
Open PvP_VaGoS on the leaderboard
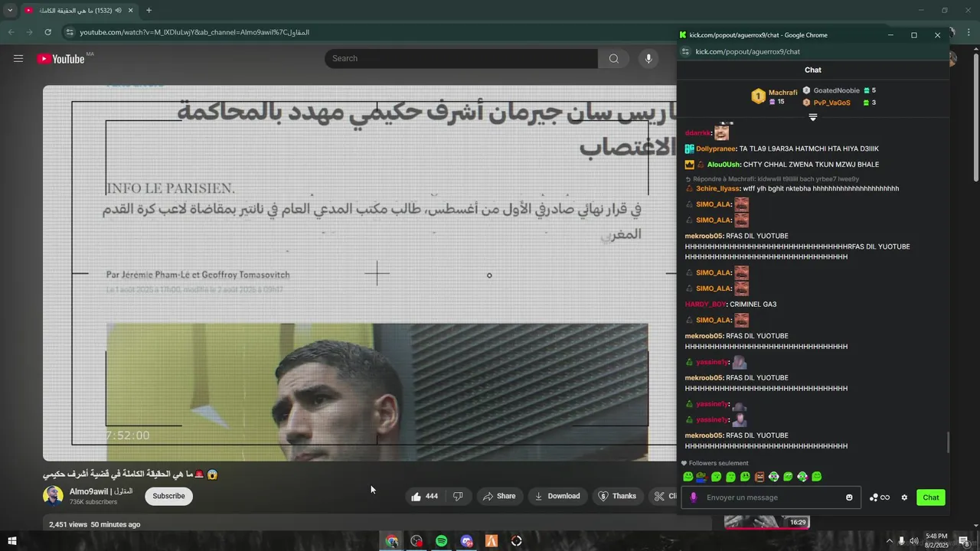pyautogui.click(x=831, y=103)
